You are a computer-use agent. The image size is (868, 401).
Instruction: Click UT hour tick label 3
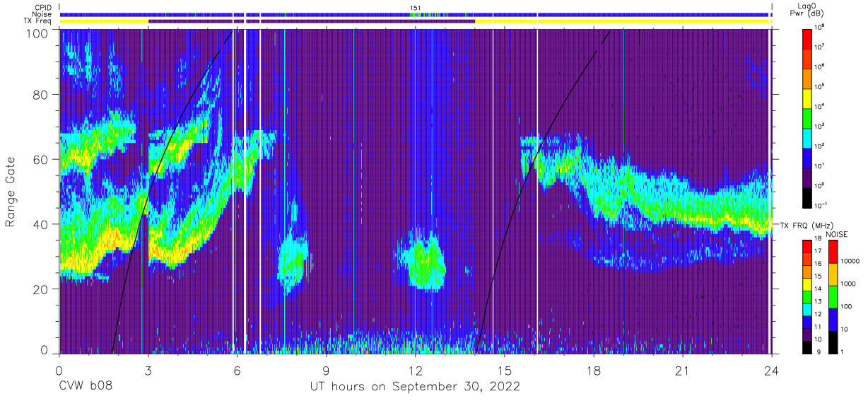click(148, 371)
